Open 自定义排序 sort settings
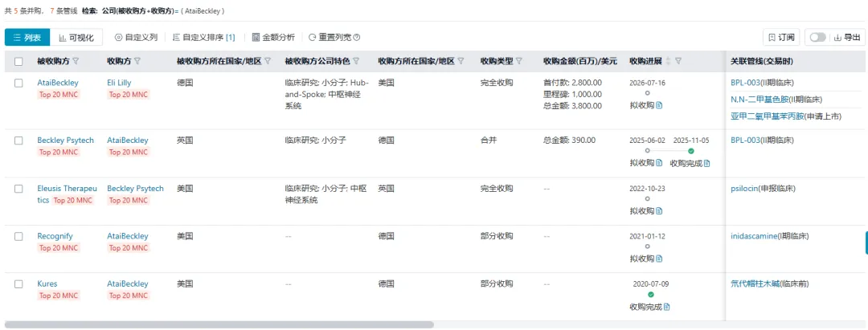The height and width of the screenshot is (330, 868). coord(203,38)
